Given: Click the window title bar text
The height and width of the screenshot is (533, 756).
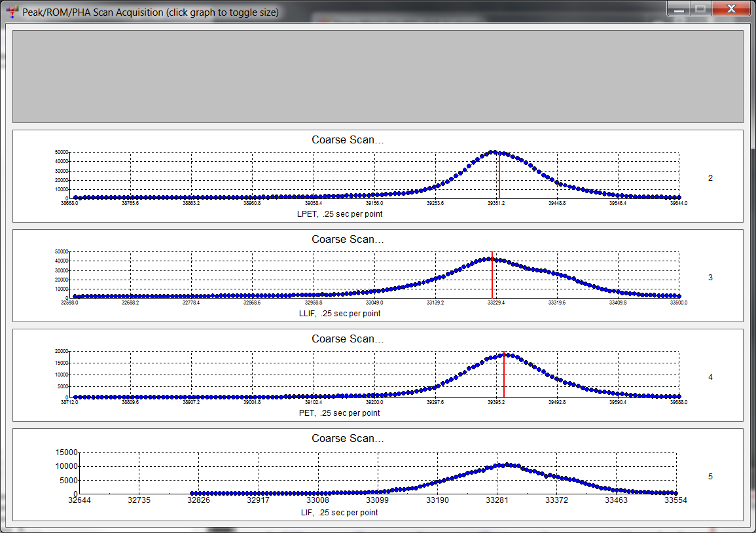Looking at the screenshot, I should tap(151, 12).
